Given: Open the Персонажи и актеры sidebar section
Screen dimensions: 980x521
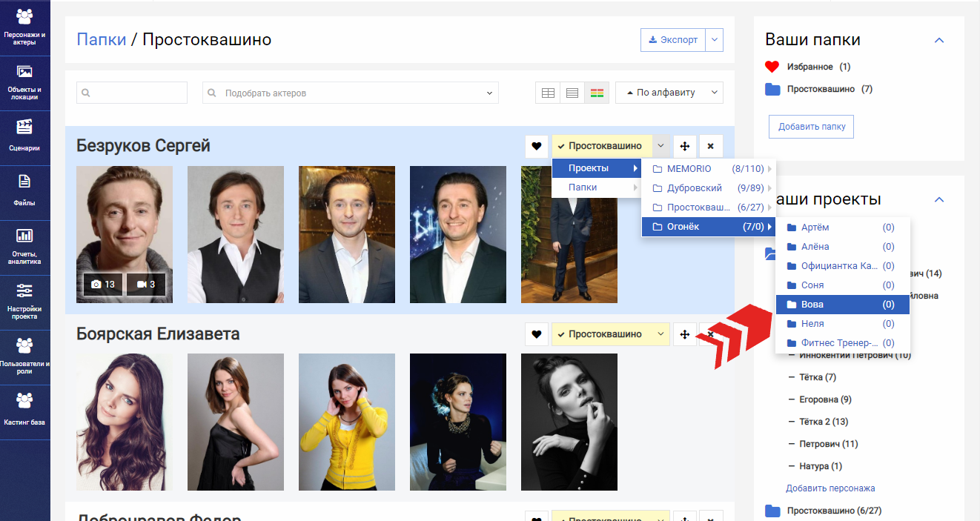Looking at the screenshot, I should pos(24,28).
